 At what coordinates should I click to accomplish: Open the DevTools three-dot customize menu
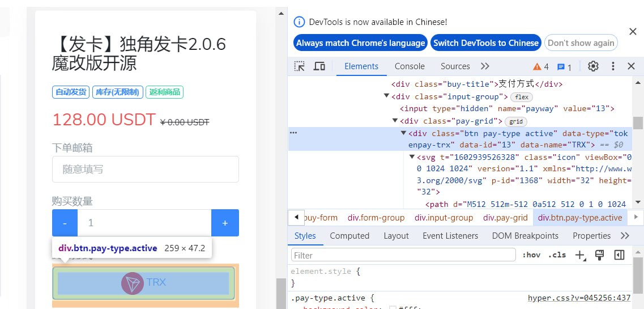(x=613, y=66)
